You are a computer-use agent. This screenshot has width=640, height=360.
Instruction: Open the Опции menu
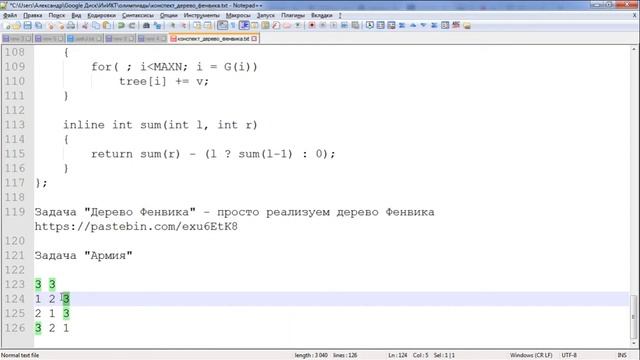pyautogui.click(x=169, y=15)
